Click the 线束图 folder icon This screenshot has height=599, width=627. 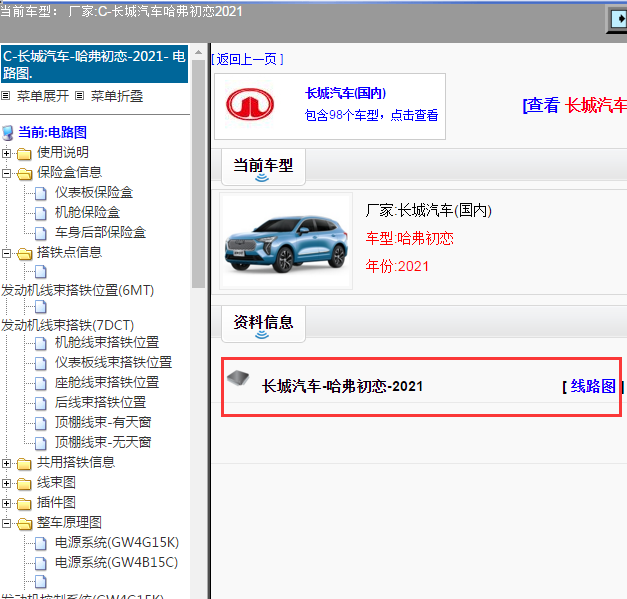[x=24, y=484]
